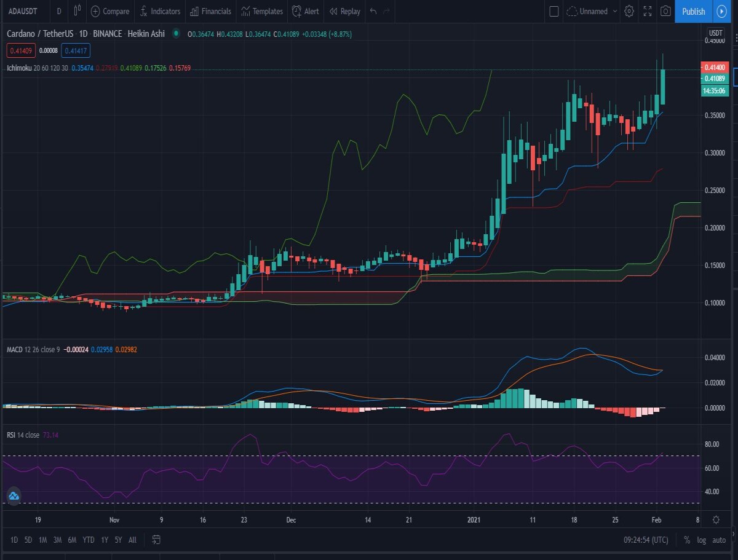Open chart settings gear icon
Viewport: 738px width, 560px height.
click(629, 11)
